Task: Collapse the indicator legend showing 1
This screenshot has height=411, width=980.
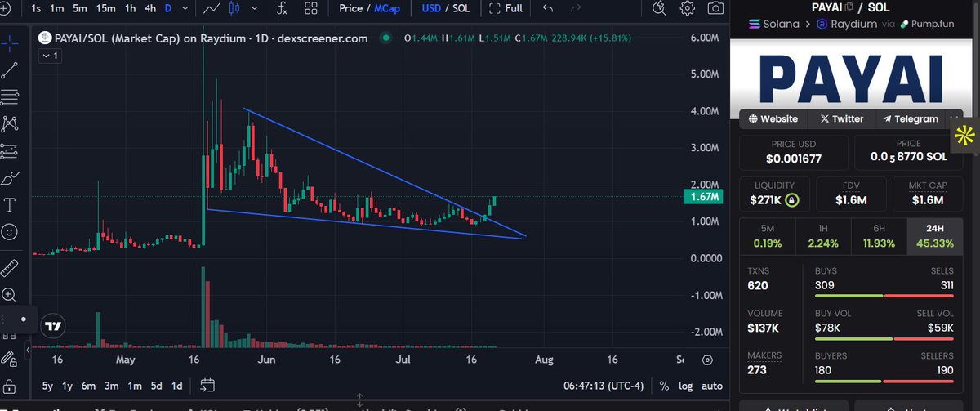Action: tap(50, 56)
